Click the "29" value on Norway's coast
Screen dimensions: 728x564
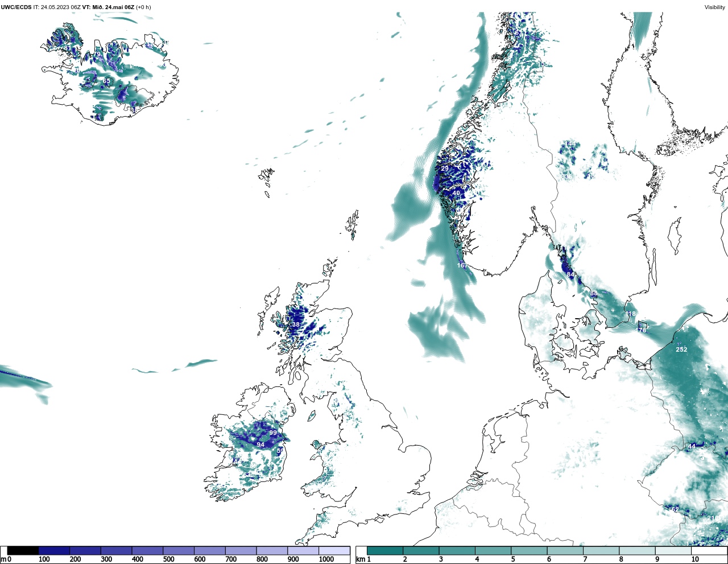(445, 168)
